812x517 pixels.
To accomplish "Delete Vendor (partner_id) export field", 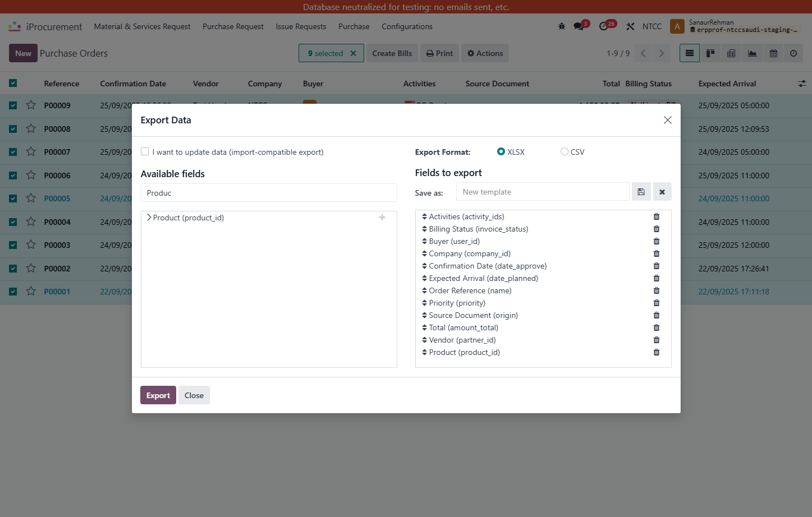I will [657, 340].
